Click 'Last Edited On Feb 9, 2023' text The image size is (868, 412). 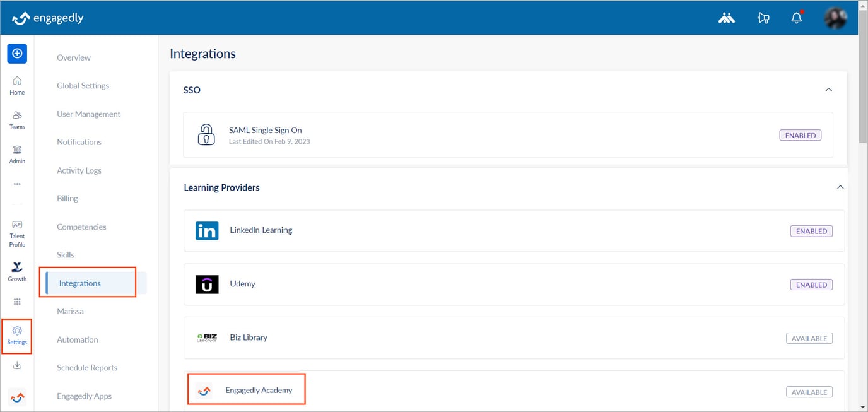(x=269, y=141)
